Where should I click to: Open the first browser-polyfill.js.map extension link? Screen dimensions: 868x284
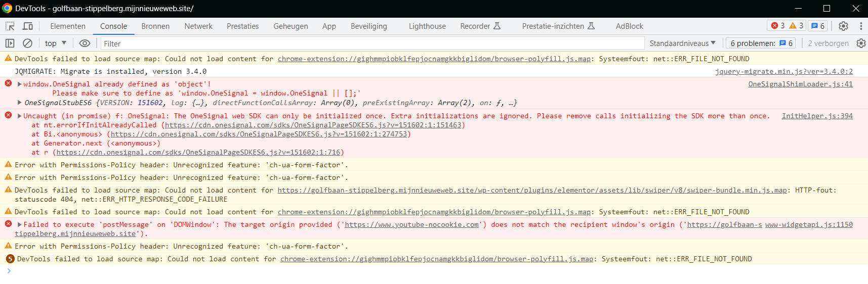click(x=434, y=59)
